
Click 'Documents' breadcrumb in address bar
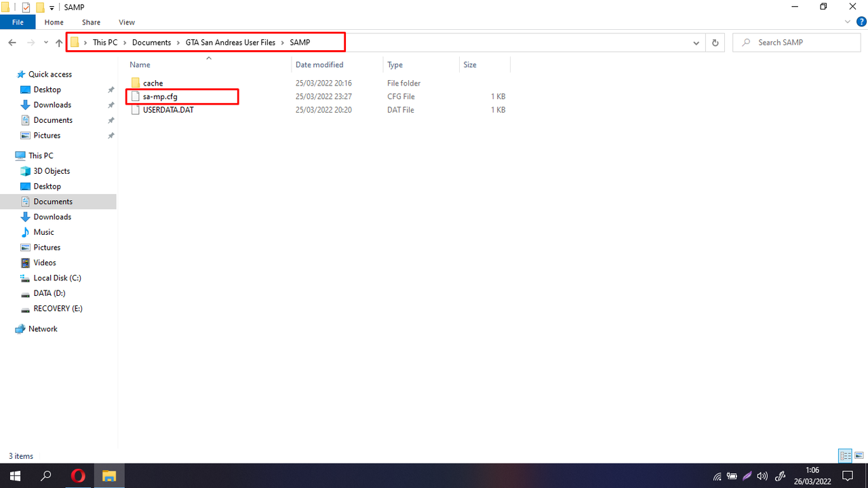151,42
